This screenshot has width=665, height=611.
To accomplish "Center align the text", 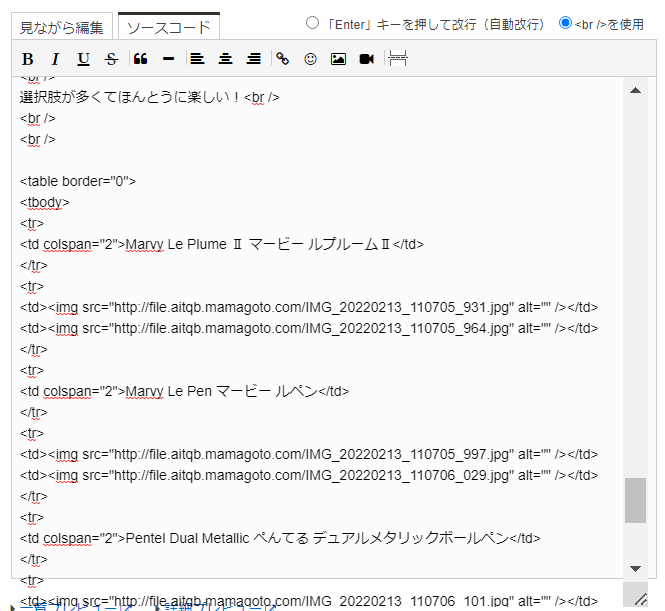I will tap(225, 59).
